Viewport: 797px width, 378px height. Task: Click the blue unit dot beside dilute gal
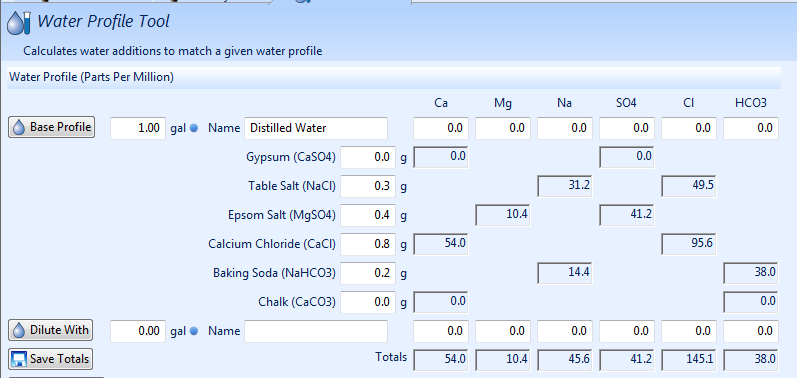pyautogui.click(x=194, y=331)
